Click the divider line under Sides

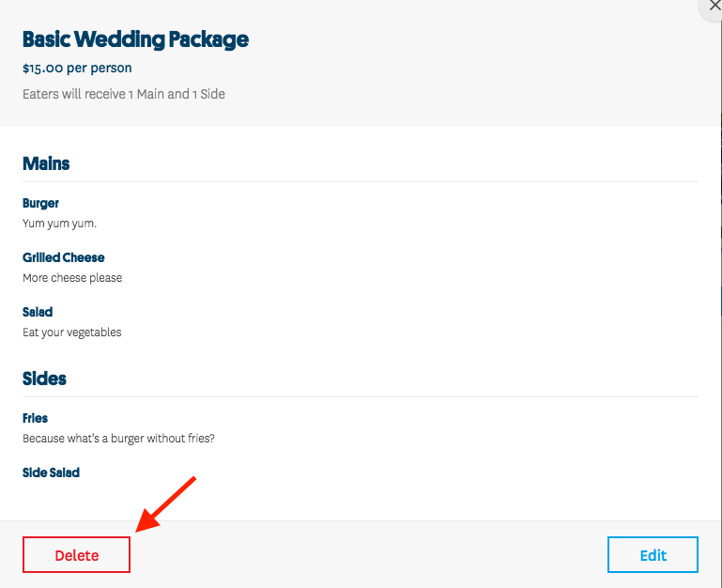coord(361,396)
